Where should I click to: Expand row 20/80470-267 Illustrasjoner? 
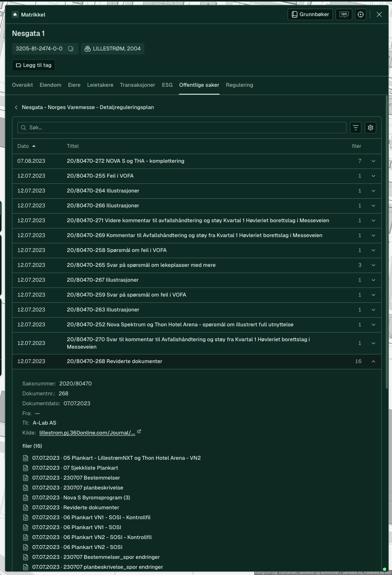click(373, 280)
